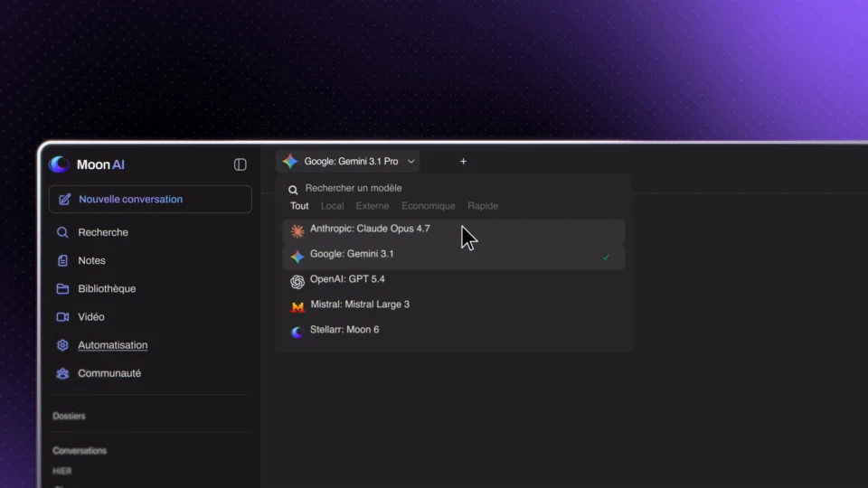Select the Rapide filter tab
This screenshot has width=868, height=488.
pos(483,206)
